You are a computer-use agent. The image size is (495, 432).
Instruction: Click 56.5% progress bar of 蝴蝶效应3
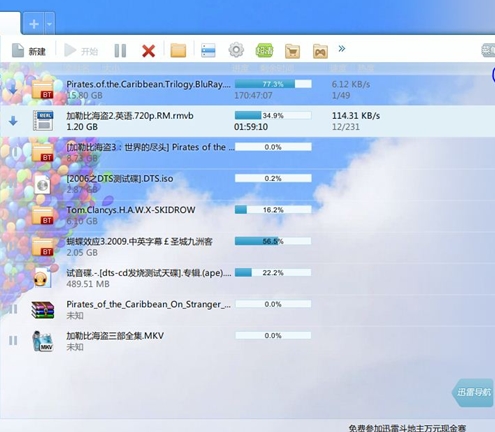[273, 241]
